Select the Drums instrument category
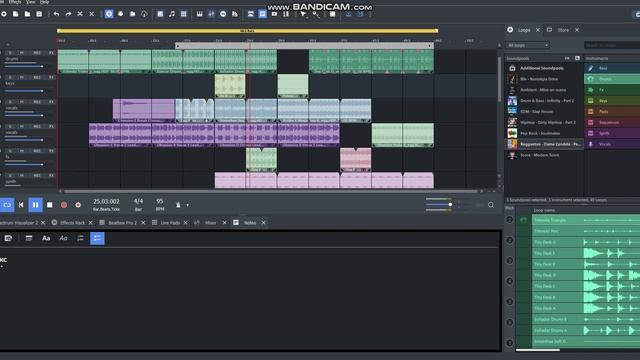This screenshot has width=640, height=360. point(612,79)
